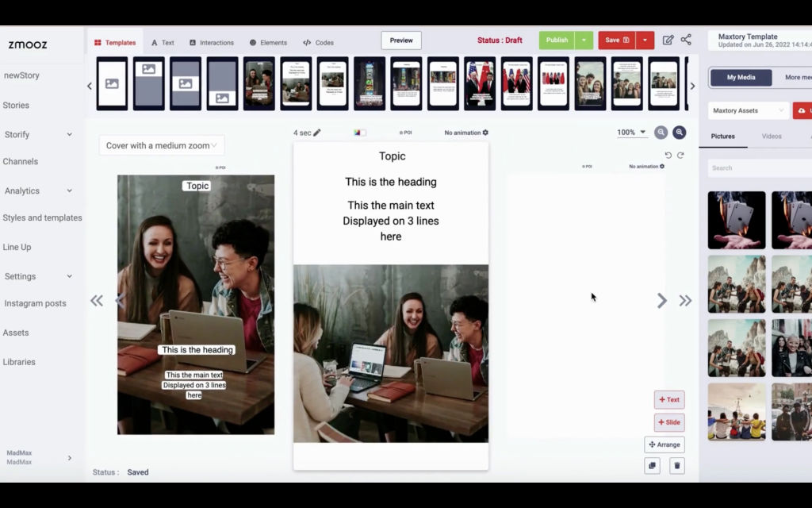Open the Publish dropdown arrow

click(x=584, y=40)
